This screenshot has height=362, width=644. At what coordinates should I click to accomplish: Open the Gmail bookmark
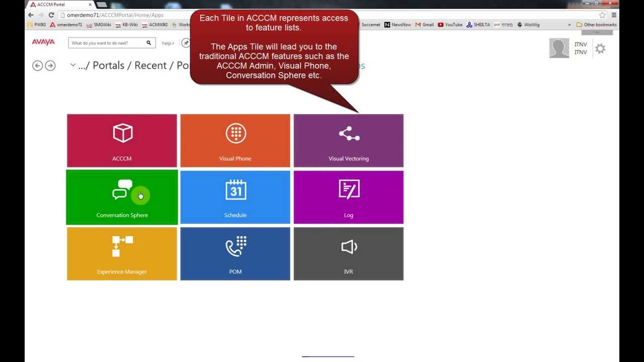click(x=425, y=24)
